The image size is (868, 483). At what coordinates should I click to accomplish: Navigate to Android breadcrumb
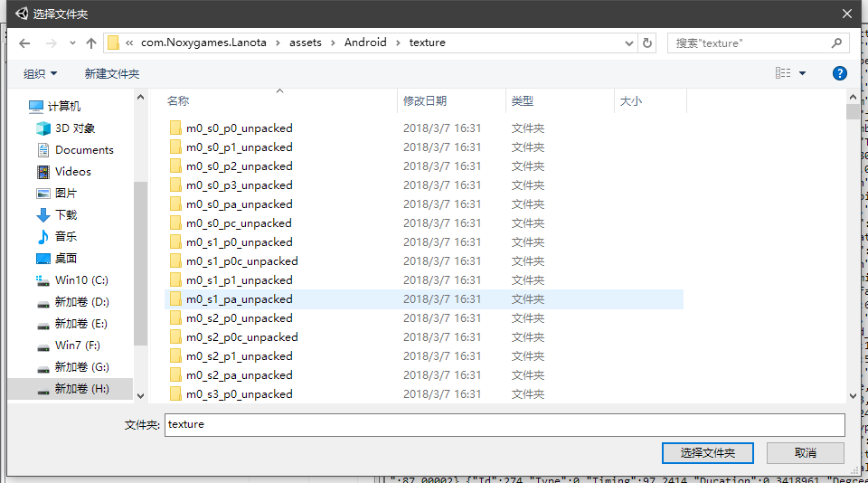(x=365, y=43)
